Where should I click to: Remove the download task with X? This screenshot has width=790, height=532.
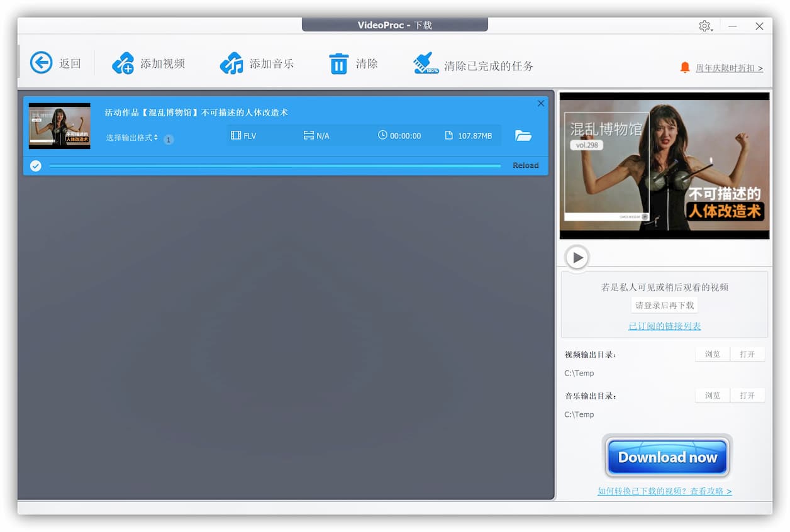click(x=541, y=104)
